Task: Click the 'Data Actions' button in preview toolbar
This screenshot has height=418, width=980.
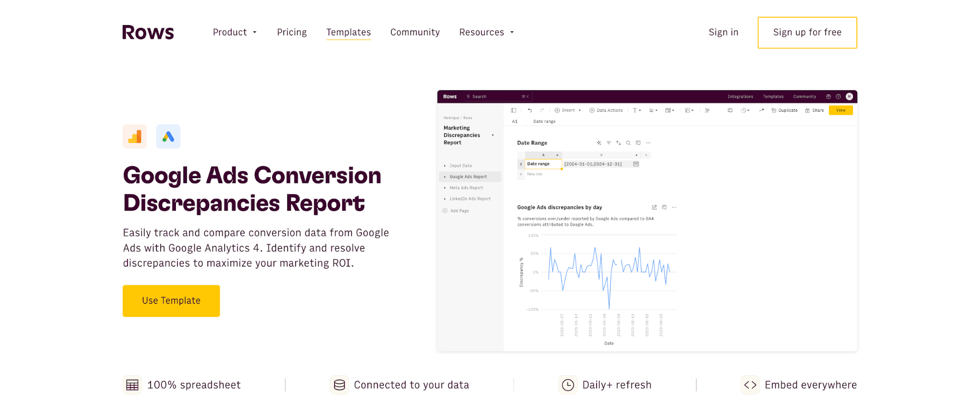Action: tap(606, 110)
